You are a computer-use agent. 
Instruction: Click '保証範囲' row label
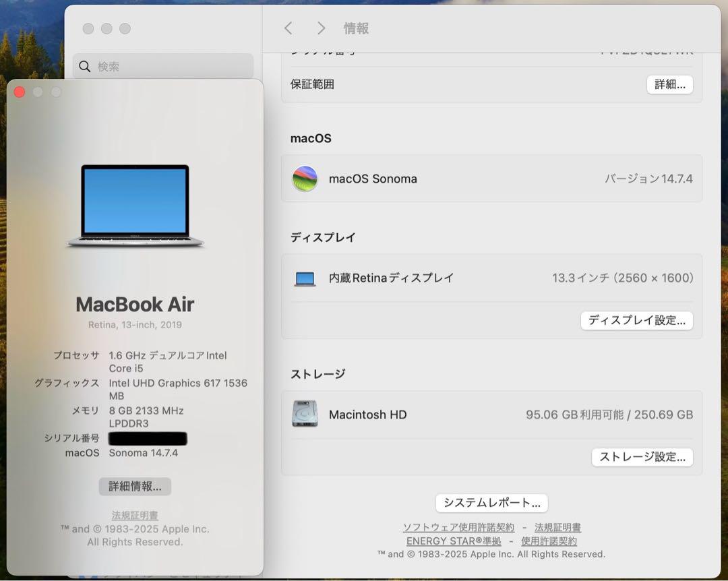(312, 84)
